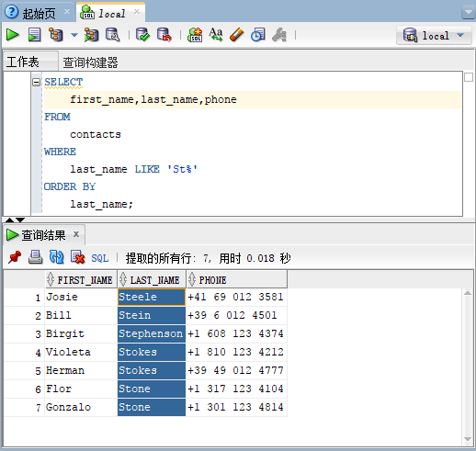
Task: Close the 查询结果 tab
Action: pyautogui.click(x=76, y=234)
